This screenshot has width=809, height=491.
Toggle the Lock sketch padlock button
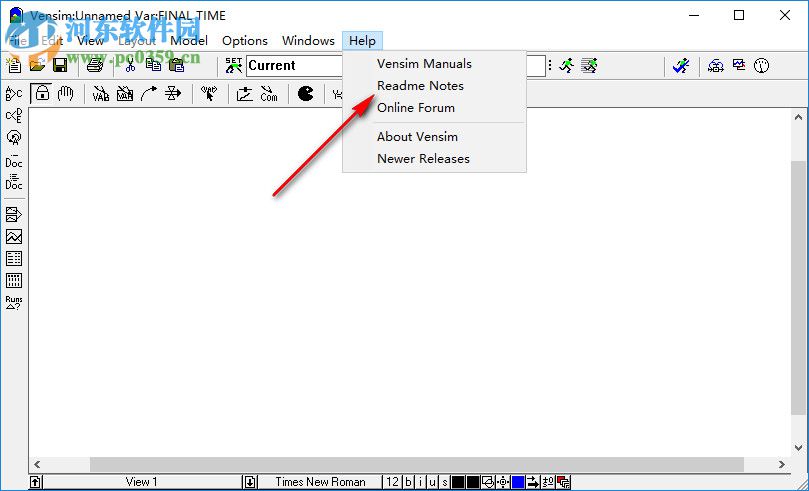click(42, 93)
